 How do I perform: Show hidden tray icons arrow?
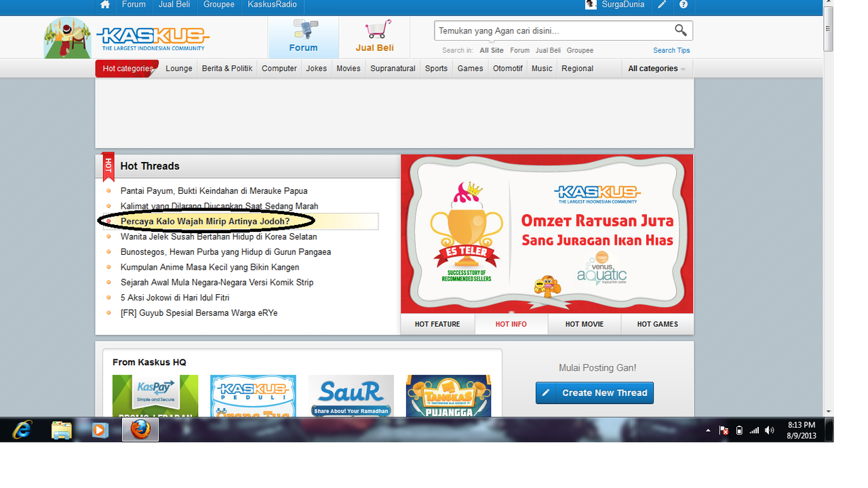click(x=708, y=430)
